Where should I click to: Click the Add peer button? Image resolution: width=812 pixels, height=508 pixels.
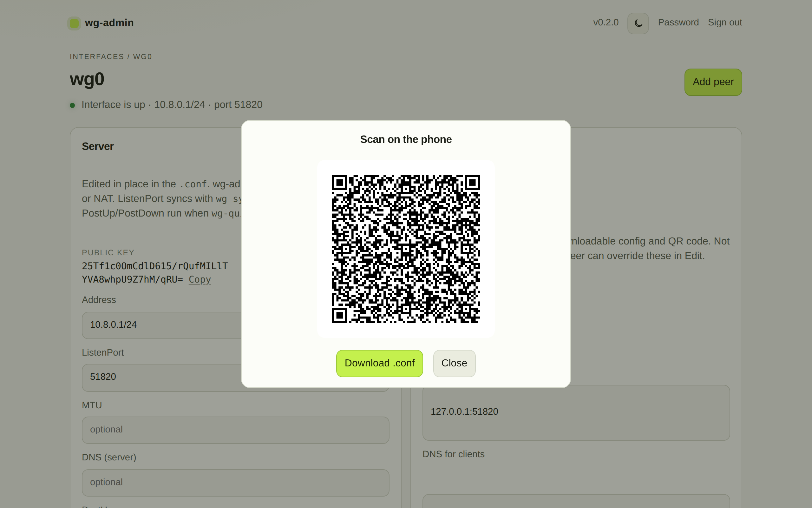pyautogui.click(x=713, y=82)
